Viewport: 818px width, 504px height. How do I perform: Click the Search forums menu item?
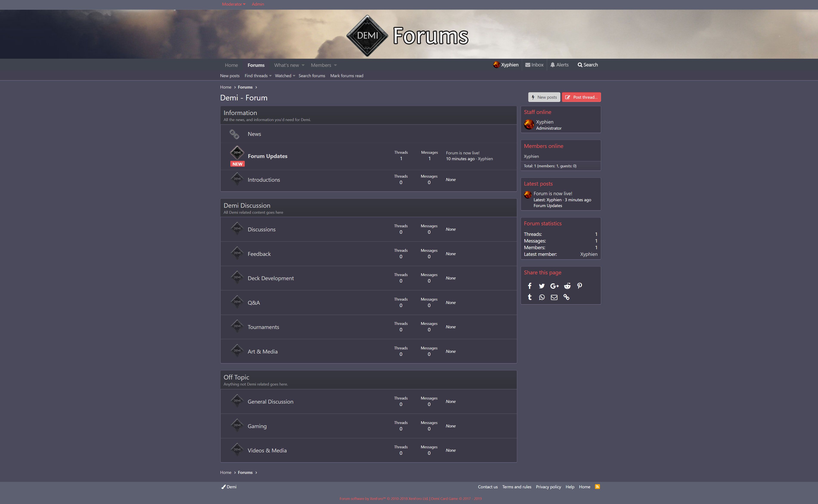coord(311,76)
